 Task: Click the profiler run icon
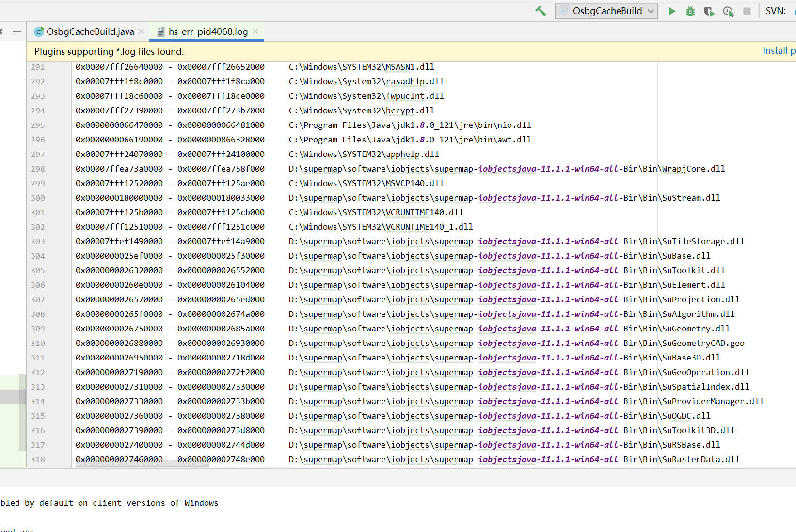728,11
